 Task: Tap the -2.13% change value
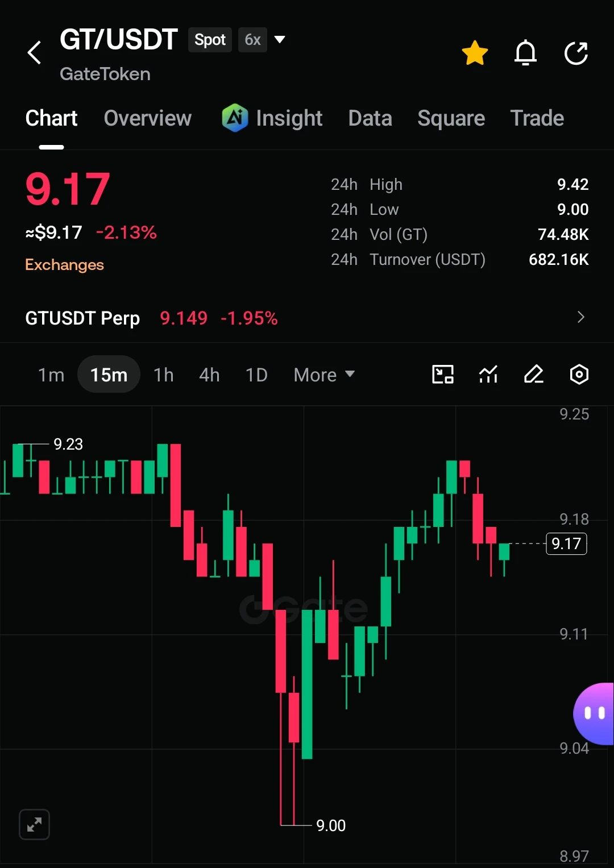126,232
